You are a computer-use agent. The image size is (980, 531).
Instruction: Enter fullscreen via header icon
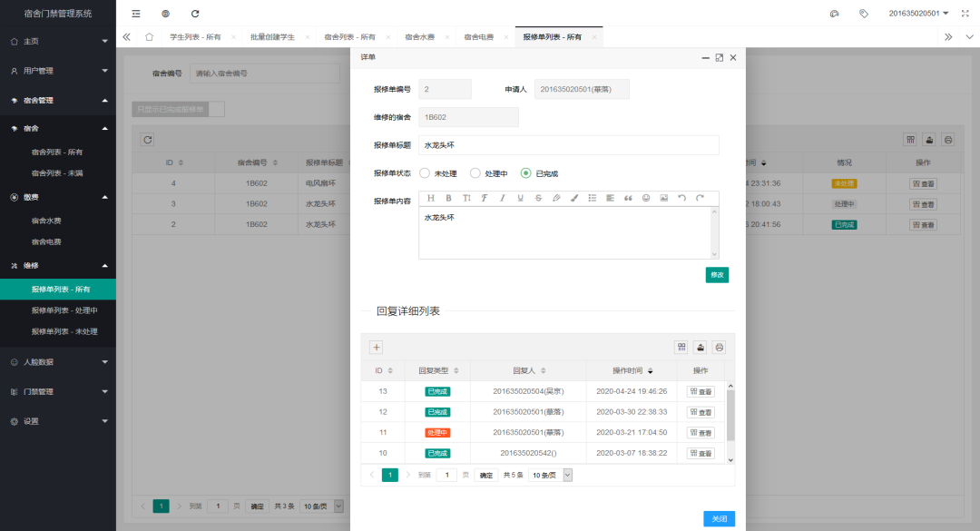pyautogui.click(x=965, y=13)
